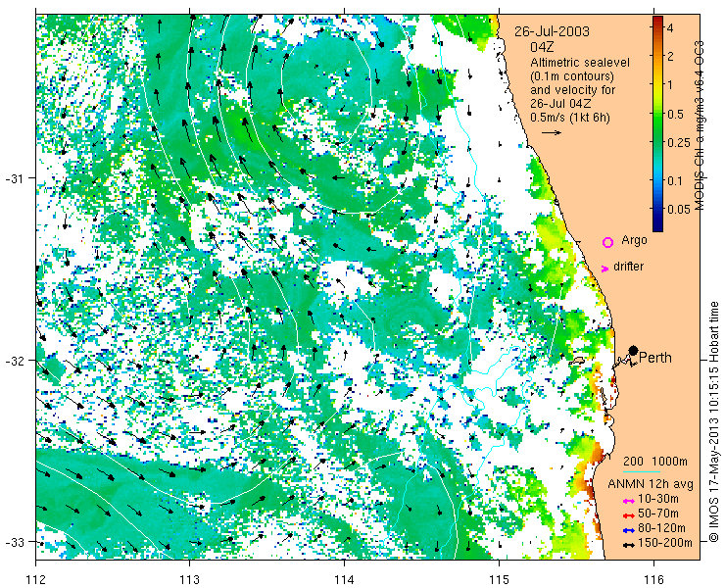Click the colorbar value '0.5'
The image size is (725, 588).
(675, 114)
